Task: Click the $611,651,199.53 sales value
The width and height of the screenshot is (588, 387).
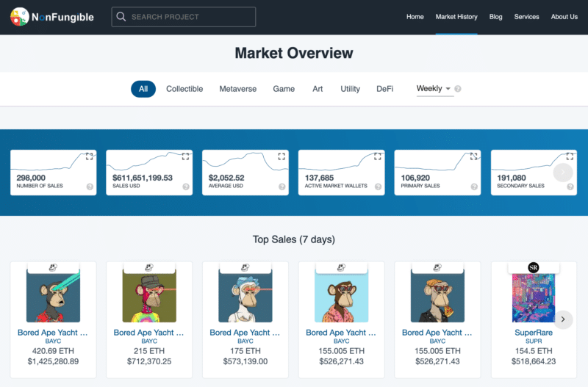Action: point(143,178)
